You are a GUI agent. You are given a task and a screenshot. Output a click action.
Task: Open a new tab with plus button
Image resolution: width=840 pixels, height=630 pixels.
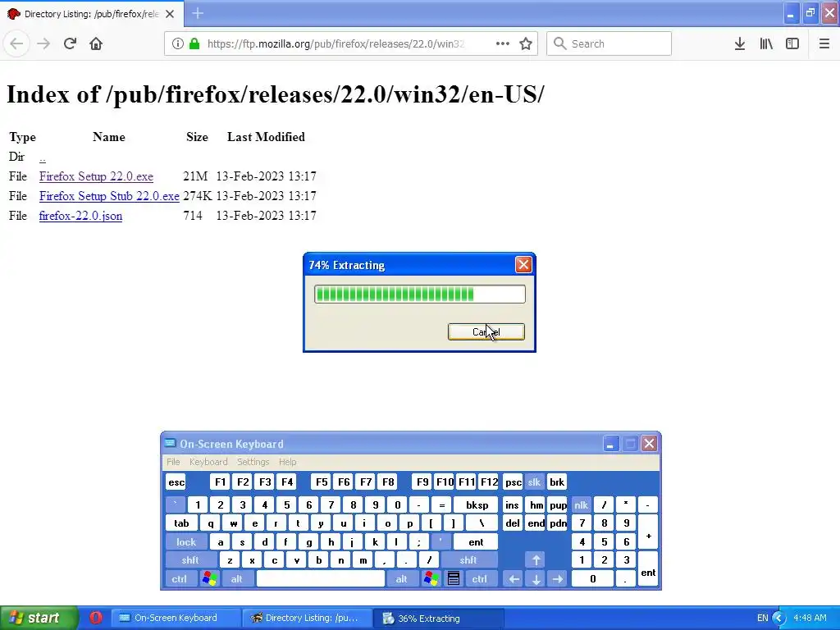198,13
